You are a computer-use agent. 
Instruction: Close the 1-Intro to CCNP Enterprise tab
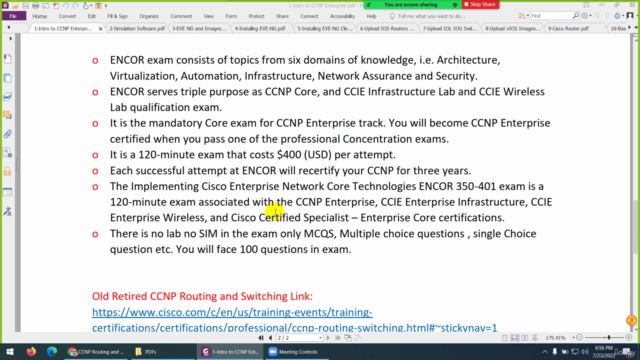pyautogui.click(x=100, y=29)
